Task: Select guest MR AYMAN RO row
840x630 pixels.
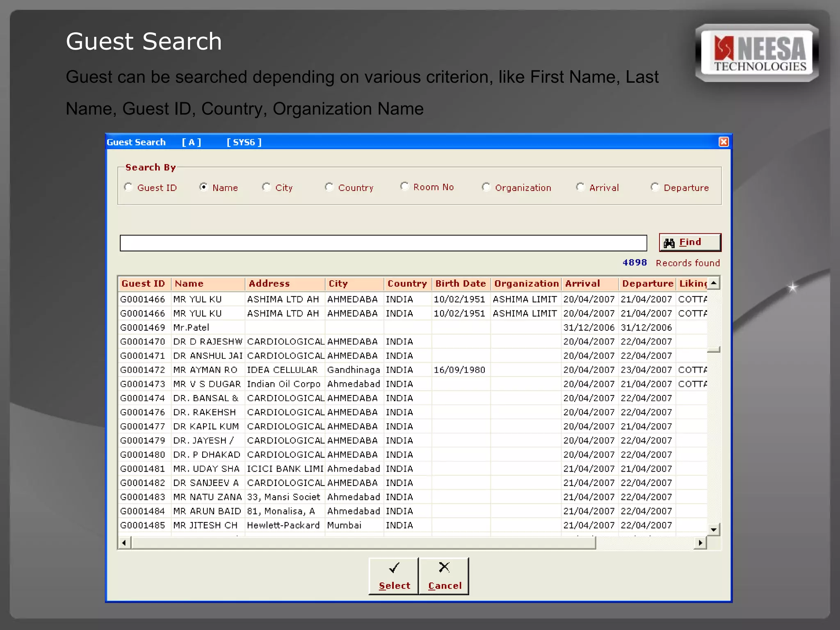Action: coord(413,370)
